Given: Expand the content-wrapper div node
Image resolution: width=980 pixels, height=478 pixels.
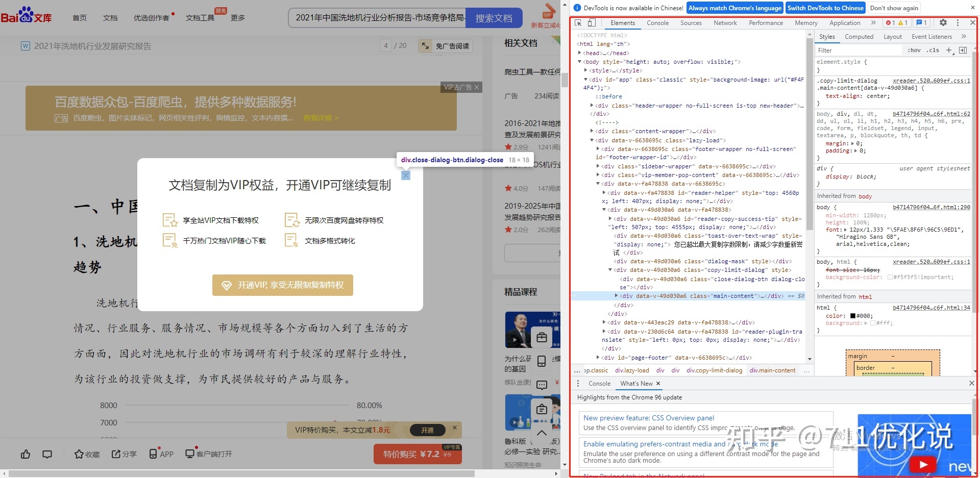Looking at the screenshot, I should click(592, 131).
